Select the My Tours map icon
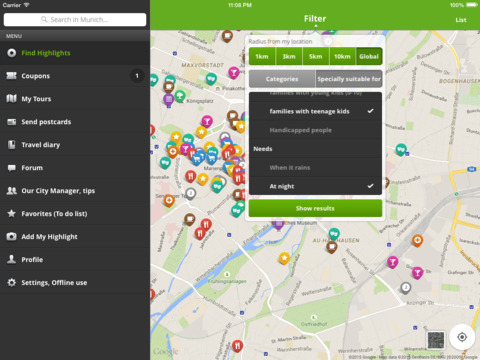Viewport: 480px width, 360px height. pyautogui.click(x=11, y=99)
